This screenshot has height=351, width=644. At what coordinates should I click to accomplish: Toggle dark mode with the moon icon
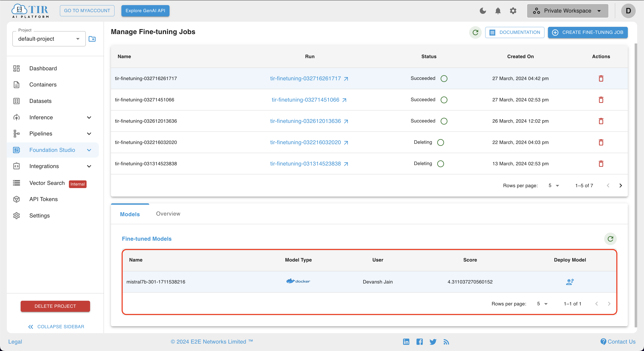tap(483, 11)
